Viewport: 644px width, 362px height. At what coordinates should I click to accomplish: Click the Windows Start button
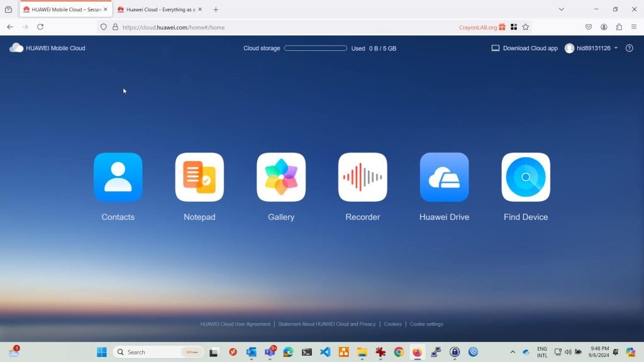(101, 352)
